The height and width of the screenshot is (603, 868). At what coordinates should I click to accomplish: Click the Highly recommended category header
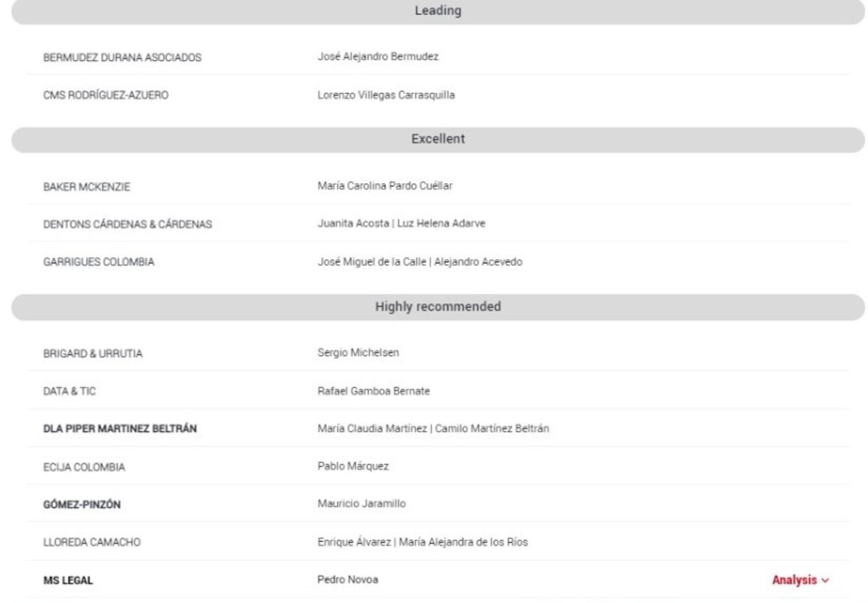pos(438,307)
